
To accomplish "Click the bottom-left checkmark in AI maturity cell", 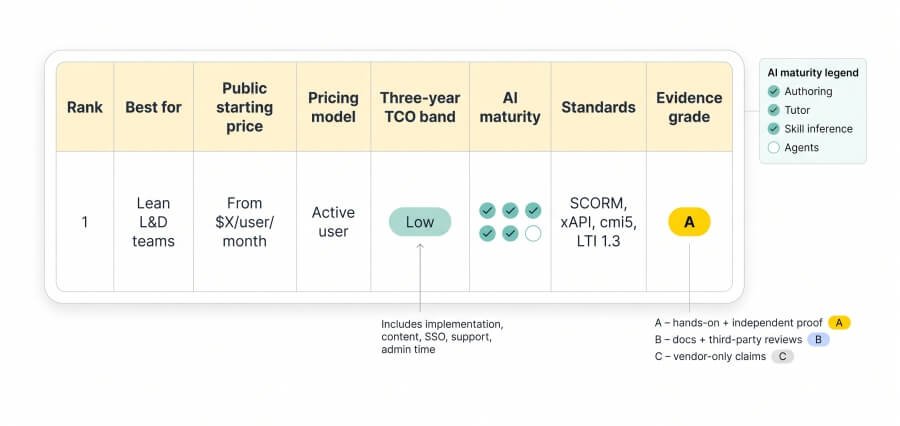I will (487, 233).
